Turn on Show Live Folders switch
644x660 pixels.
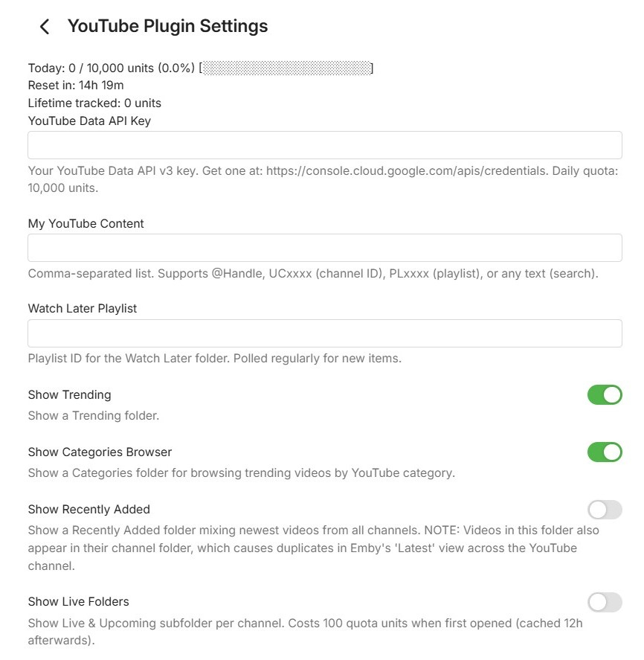[x=604, y=602]
